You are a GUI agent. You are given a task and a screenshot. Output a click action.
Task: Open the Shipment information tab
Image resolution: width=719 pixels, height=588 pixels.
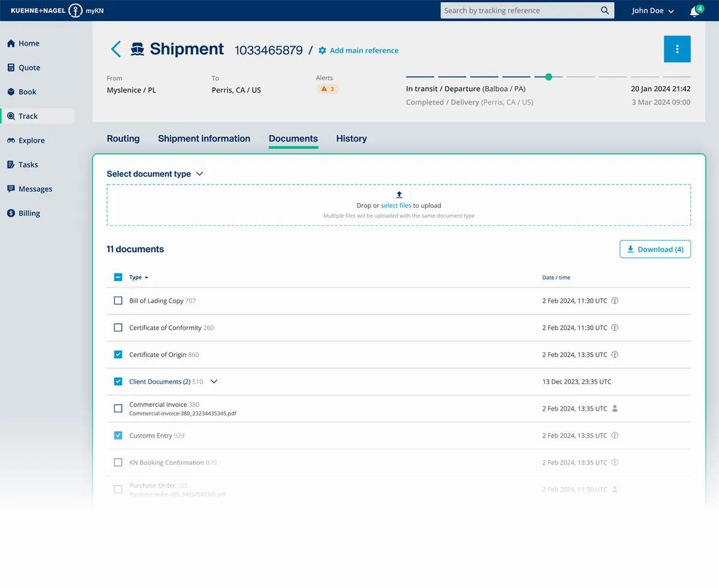click(x=204, y=139)
